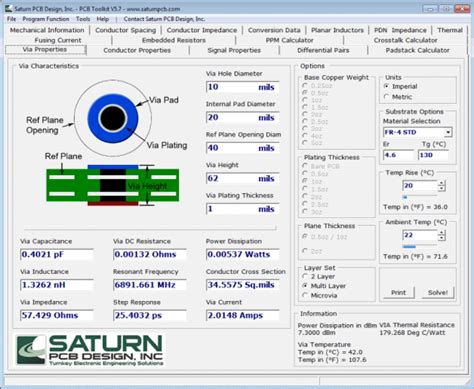Viewport: 474px width, 389px height.
Task: Switch to the Padstack Calculator tab
Action: 417,50
